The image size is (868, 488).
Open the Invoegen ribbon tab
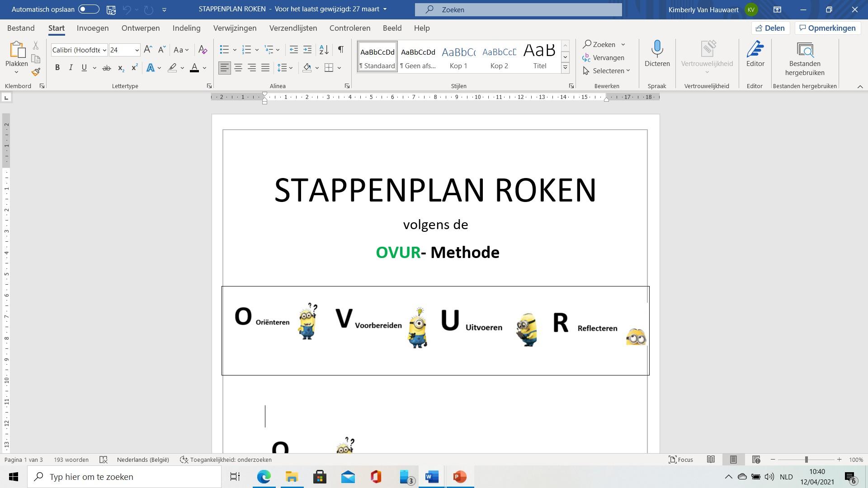click(x=93, y=28)
